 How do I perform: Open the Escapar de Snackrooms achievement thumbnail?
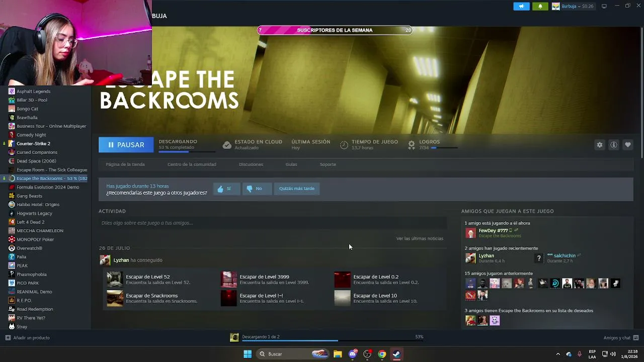coord(115,298)
